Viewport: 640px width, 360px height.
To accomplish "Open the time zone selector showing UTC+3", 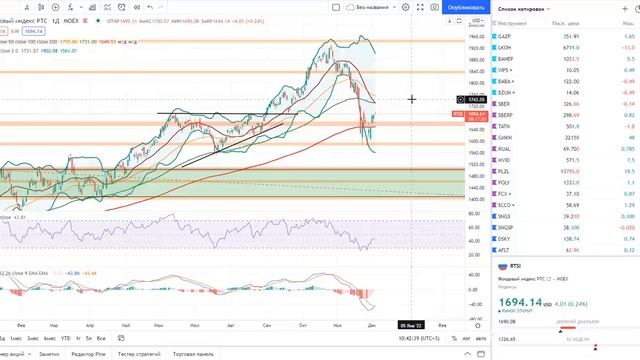I will point(419,338).
